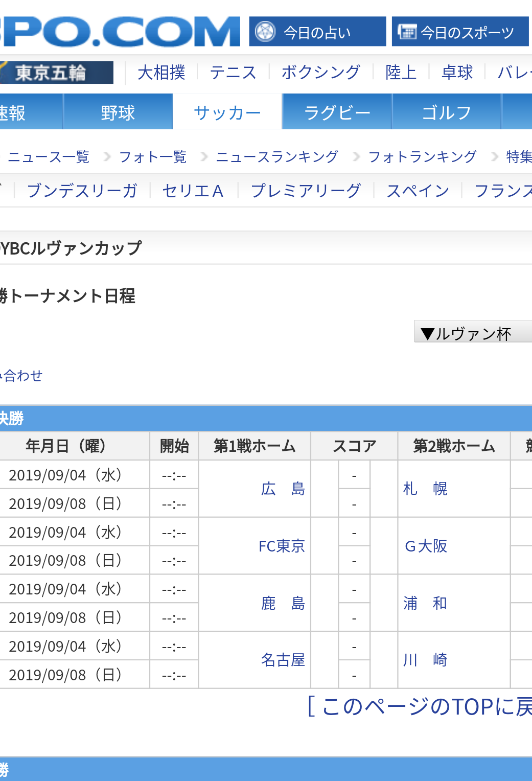Open team link 名古屋
Viewport: 532px width, 781px height.
click(283, 660)
